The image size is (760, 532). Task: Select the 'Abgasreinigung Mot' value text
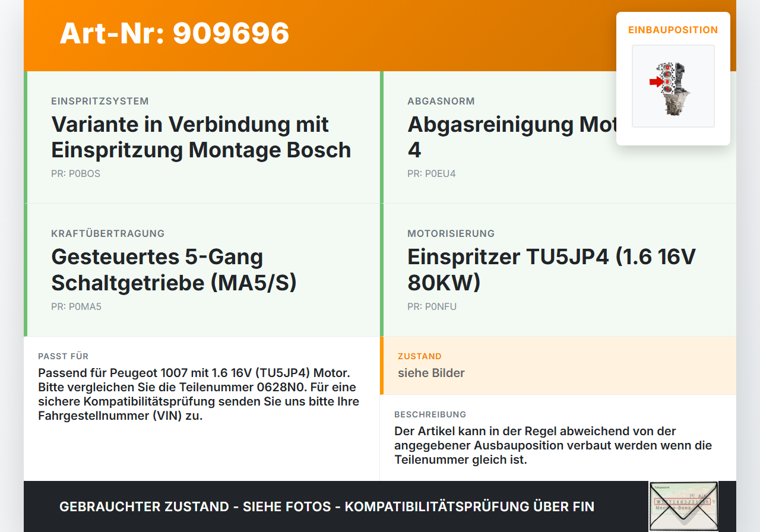pos(512,137)
